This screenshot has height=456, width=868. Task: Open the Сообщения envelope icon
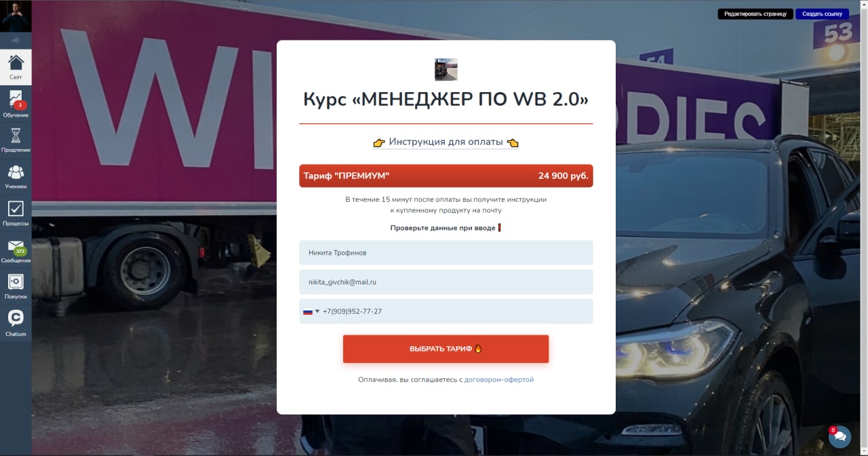pyautogui.click(x=16, y=249)
